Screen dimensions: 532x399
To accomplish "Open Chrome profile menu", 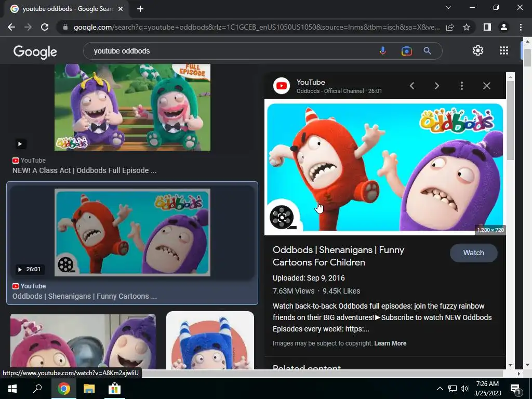I will (x=504, y=27).
